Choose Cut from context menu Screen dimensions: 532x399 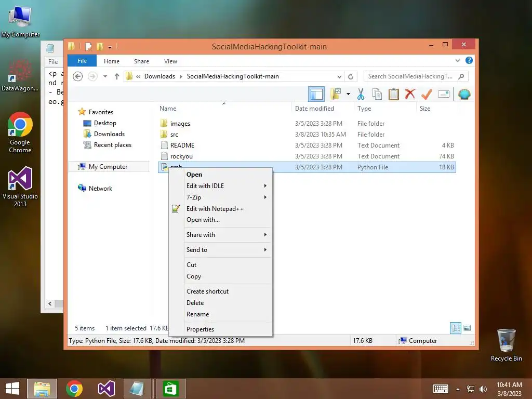coord(220,265)
